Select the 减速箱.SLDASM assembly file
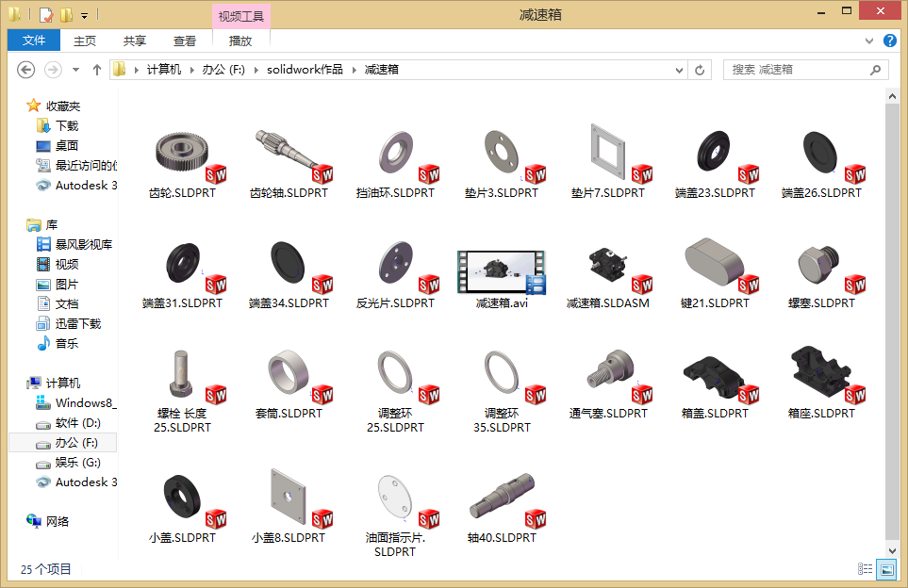The image size is (908, 588). point(607,269)
